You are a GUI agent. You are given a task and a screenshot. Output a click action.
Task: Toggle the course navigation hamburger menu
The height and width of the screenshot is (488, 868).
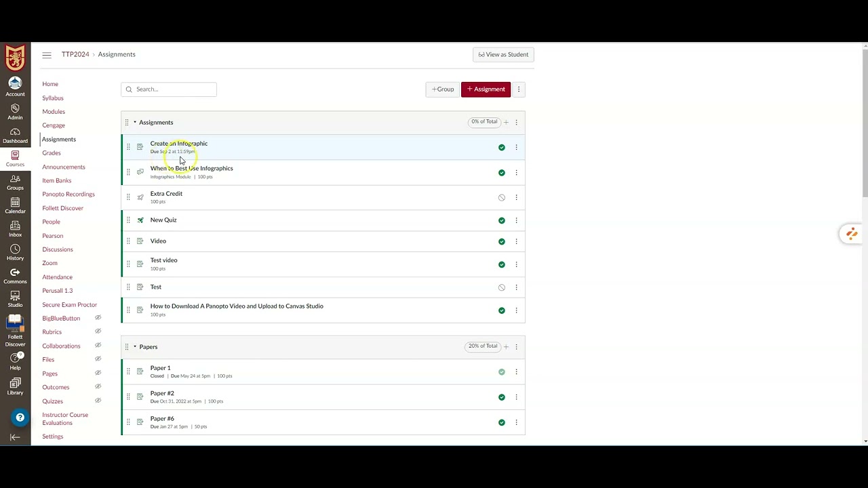click(47, 55)
